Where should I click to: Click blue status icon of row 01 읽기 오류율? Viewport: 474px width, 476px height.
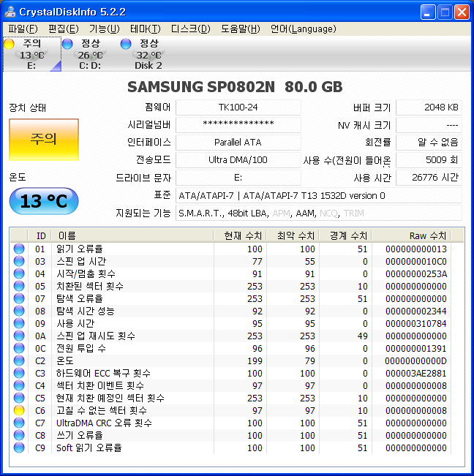(x=19, y=249)
